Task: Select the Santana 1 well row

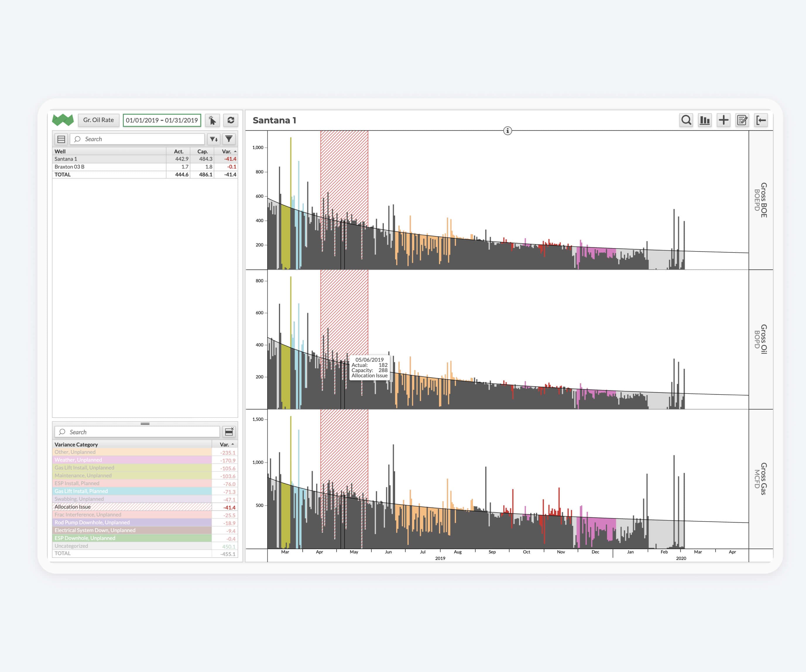Action: [115, 159]
